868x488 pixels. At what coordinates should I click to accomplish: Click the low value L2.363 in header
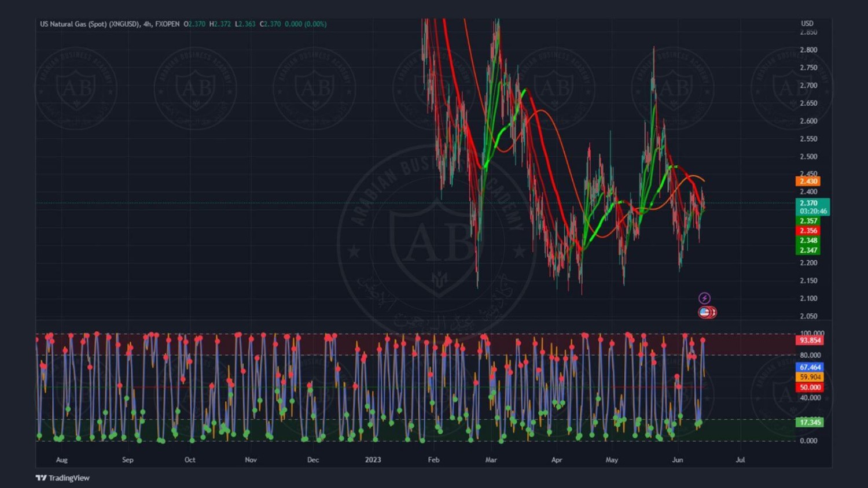coord(245,24)
